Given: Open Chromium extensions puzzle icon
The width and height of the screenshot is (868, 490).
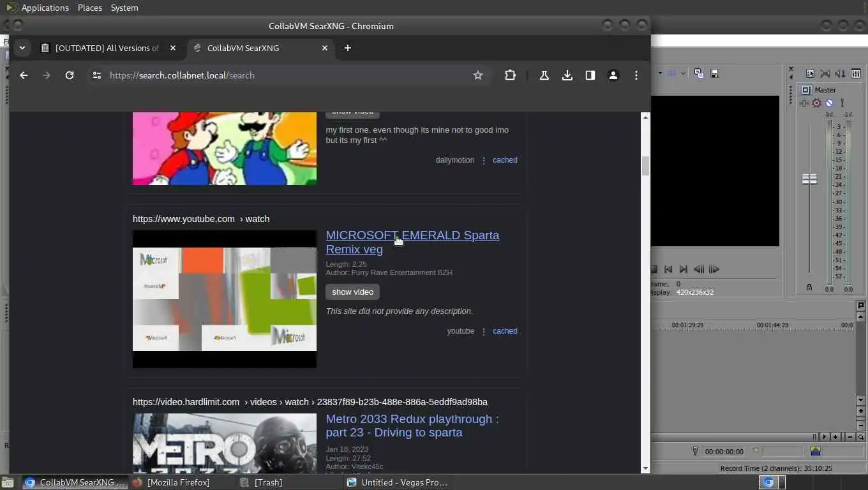Looking at the screenshot, I should (510, 75).
